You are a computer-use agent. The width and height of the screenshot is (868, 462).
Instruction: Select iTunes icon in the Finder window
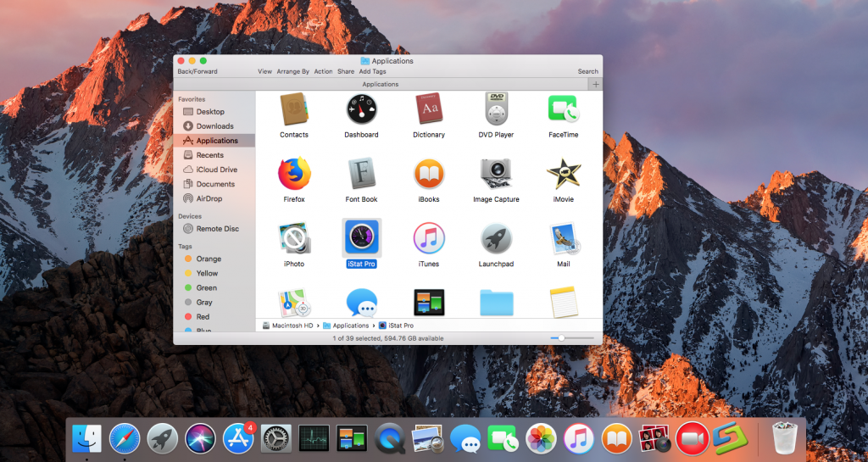(x=429, y=238)
